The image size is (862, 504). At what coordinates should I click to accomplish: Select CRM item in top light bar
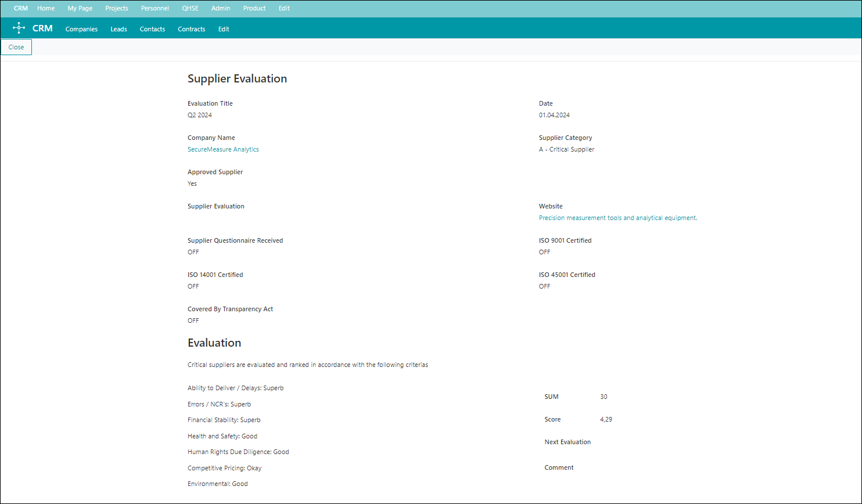(x=21, y=8)
